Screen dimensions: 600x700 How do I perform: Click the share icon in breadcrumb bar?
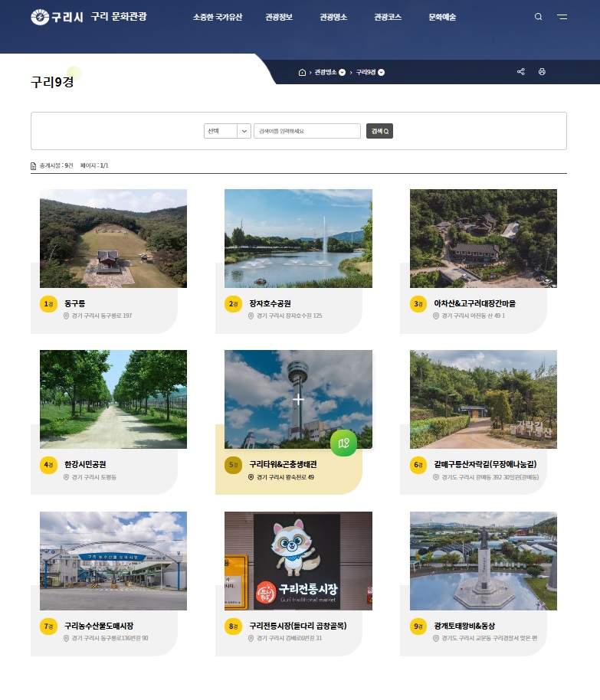point(521,72)
